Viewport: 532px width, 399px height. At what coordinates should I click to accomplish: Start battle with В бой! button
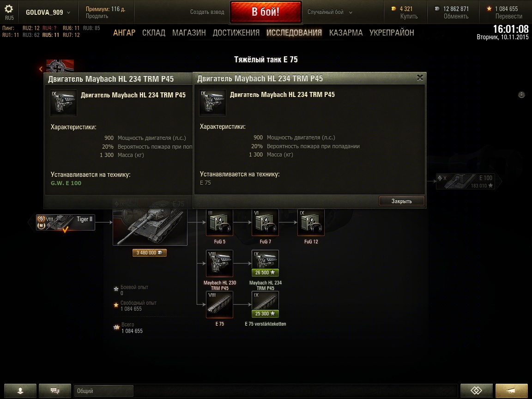pyautogui.click(x=266, y=12)
